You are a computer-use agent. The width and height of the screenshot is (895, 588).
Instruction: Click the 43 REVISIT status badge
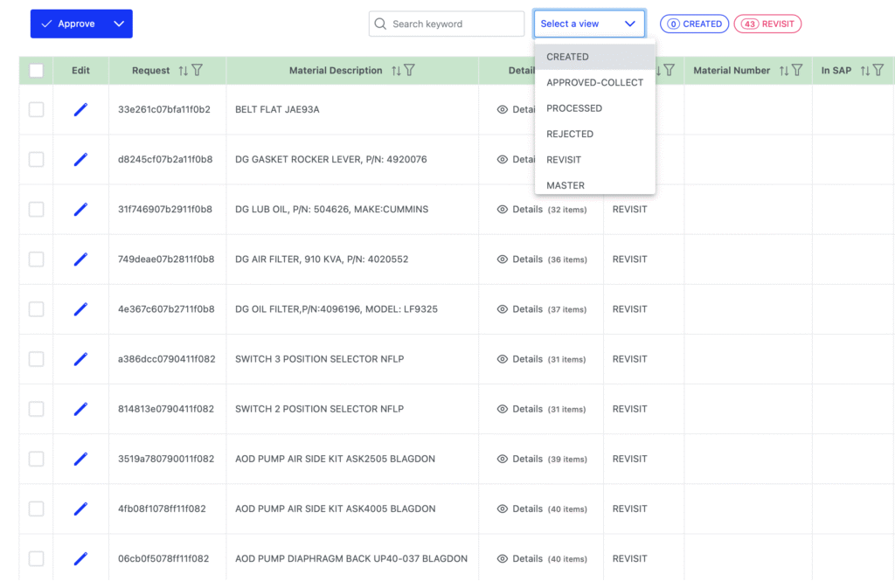coord(767,24)
